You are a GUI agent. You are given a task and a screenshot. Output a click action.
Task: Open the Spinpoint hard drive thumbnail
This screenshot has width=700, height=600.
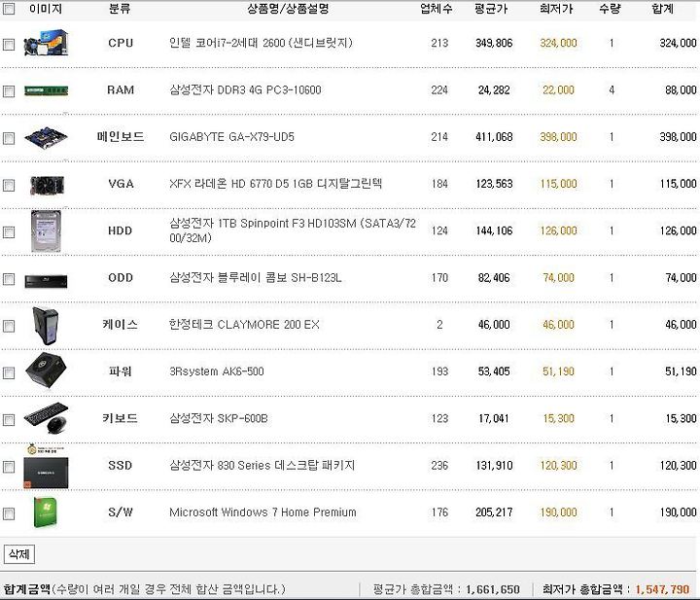pyautogui.click(x=46, y=231)
